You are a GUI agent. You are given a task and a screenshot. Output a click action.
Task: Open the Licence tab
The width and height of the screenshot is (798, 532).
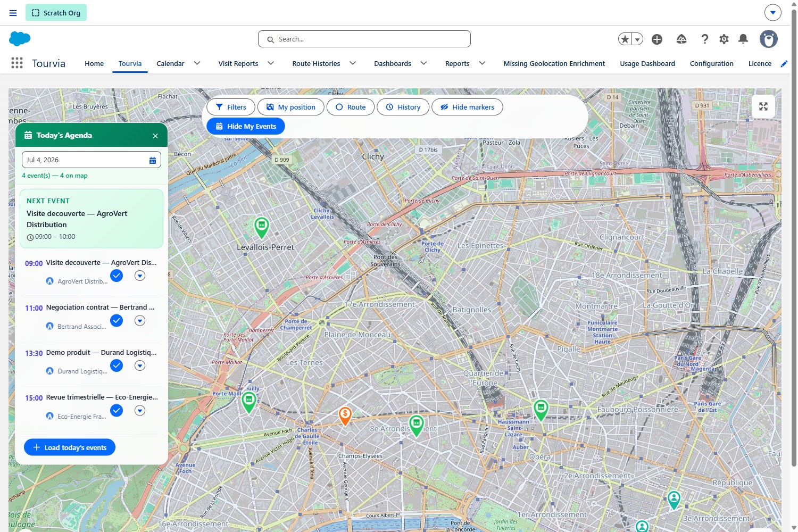[760, 64]
